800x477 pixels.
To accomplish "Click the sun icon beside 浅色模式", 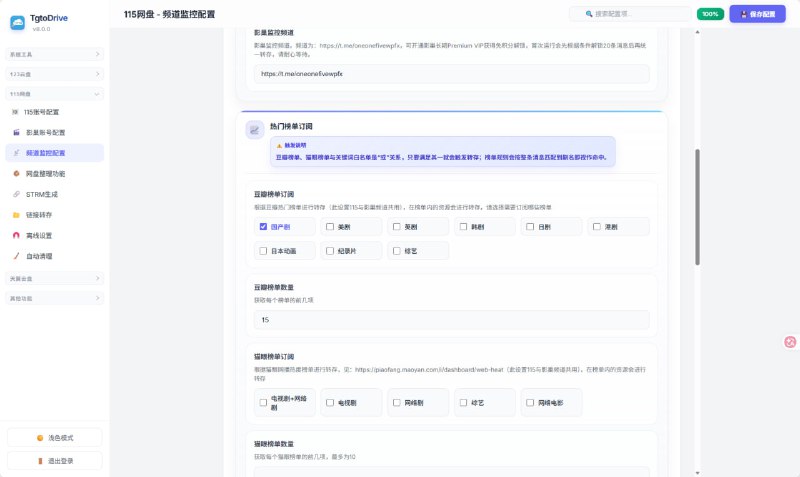I will [x=40, y=438].
